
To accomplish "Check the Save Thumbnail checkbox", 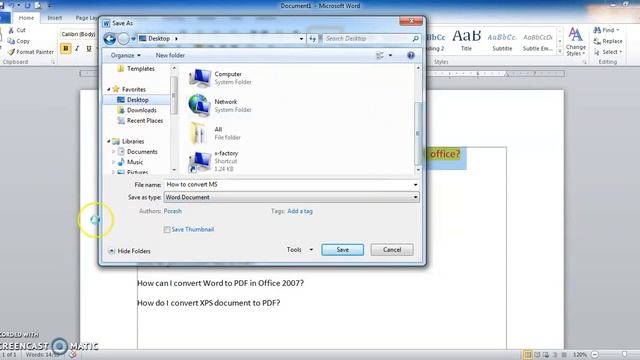I will pos(167,230).
